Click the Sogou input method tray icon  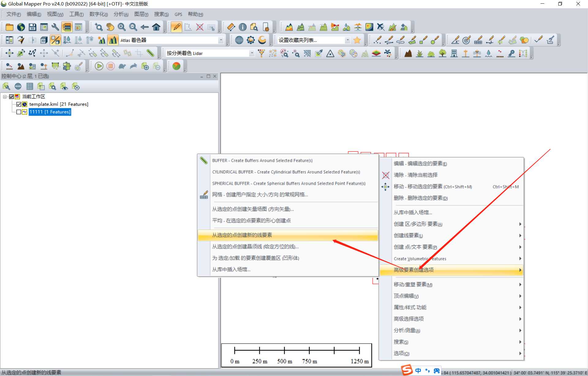[x=407, y=370]
